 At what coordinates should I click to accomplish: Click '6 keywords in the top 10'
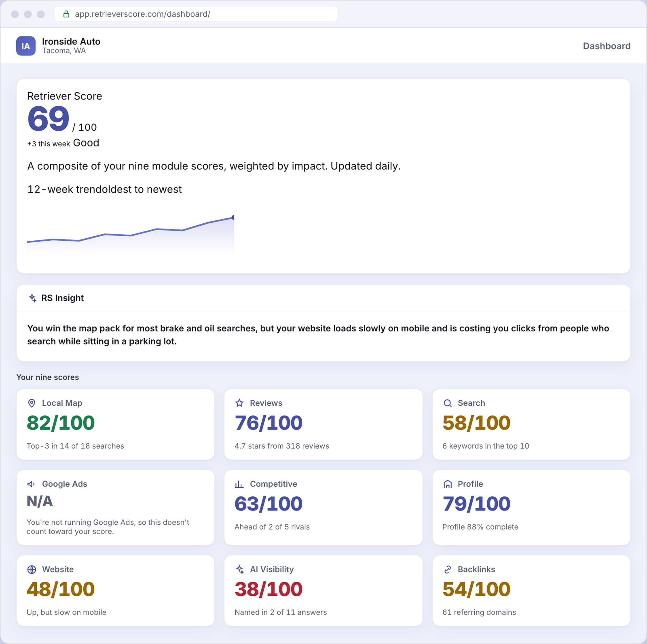tap(486, 446)
